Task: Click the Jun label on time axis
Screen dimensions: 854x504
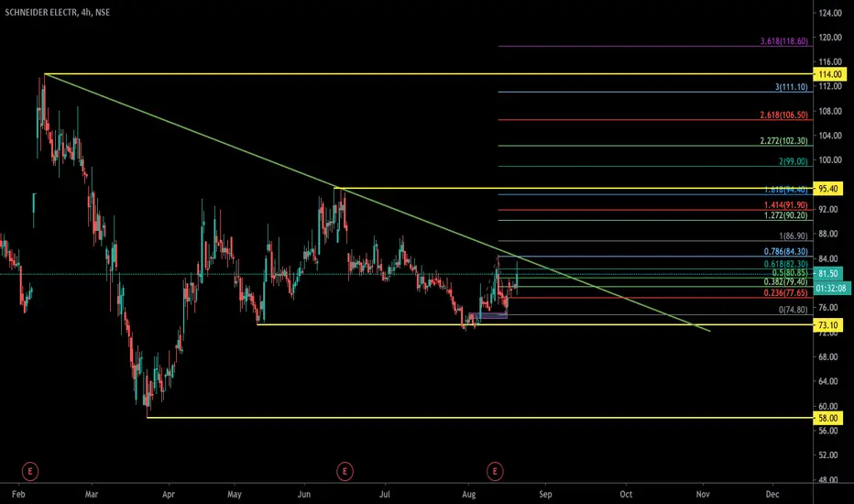Action: tap(304, 494)
